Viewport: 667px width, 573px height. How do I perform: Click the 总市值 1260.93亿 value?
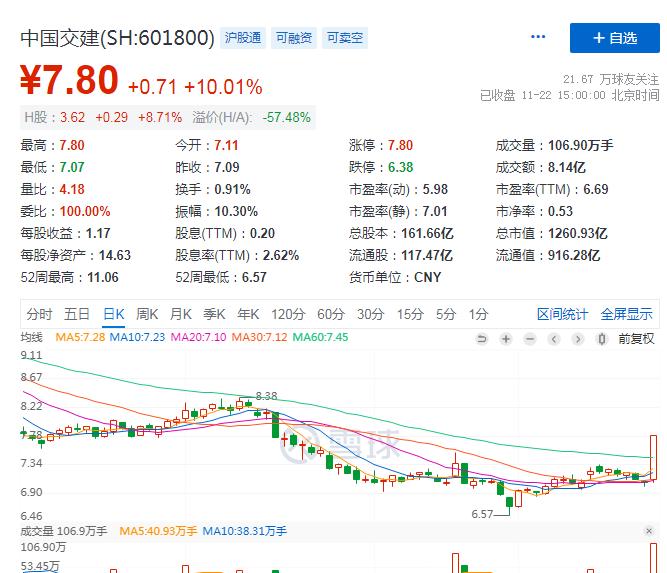point(578,233)
